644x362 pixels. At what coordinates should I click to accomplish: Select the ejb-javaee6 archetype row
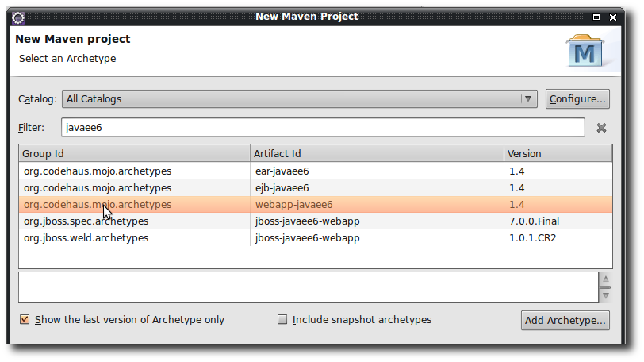pos(316,188)
